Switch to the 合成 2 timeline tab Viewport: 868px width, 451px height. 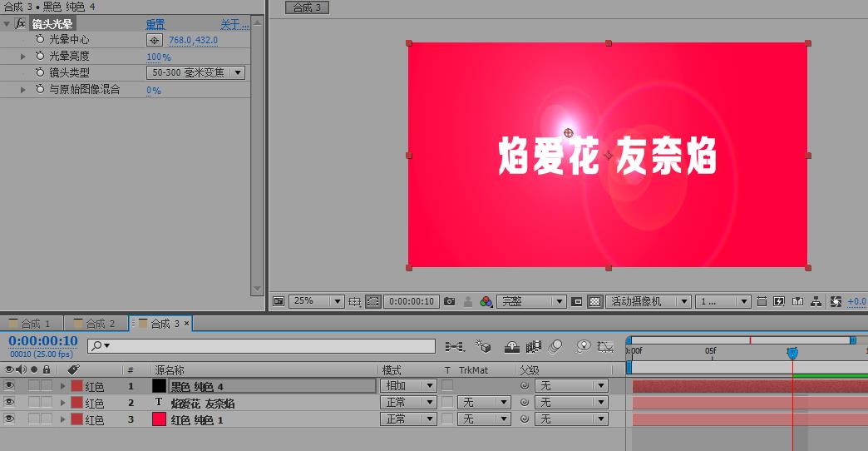click(x=96, y=324)
